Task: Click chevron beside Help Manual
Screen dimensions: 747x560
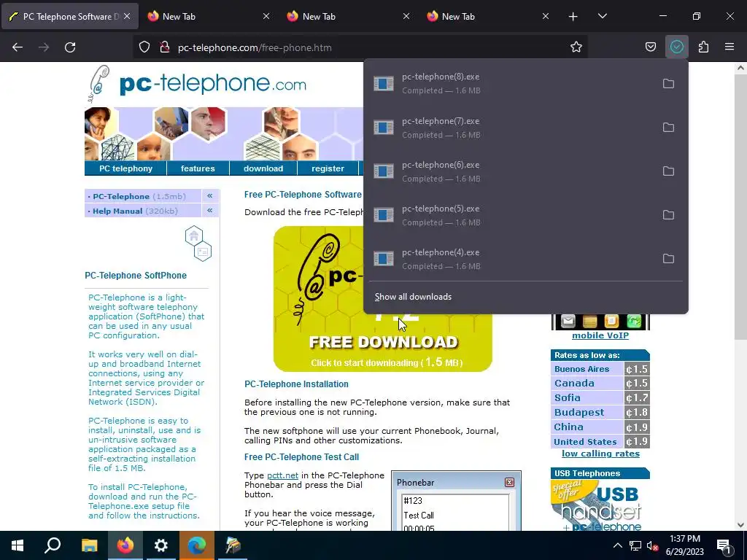Action: tap(209, 211)
